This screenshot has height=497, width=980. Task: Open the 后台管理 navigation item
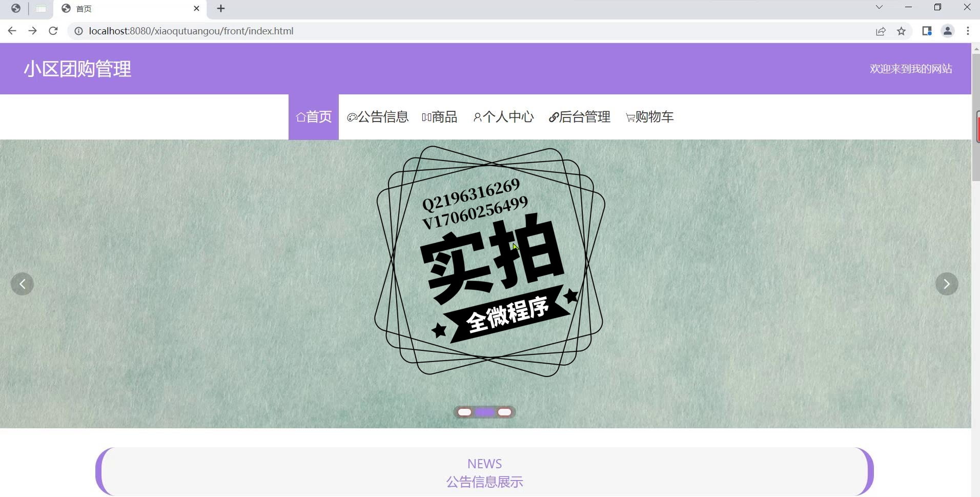tap(580, 117)
